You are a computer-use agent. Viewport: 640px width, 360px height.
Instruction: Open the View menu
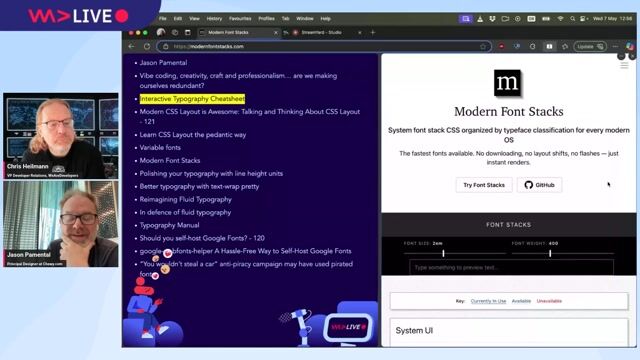(x=194, y=19)
